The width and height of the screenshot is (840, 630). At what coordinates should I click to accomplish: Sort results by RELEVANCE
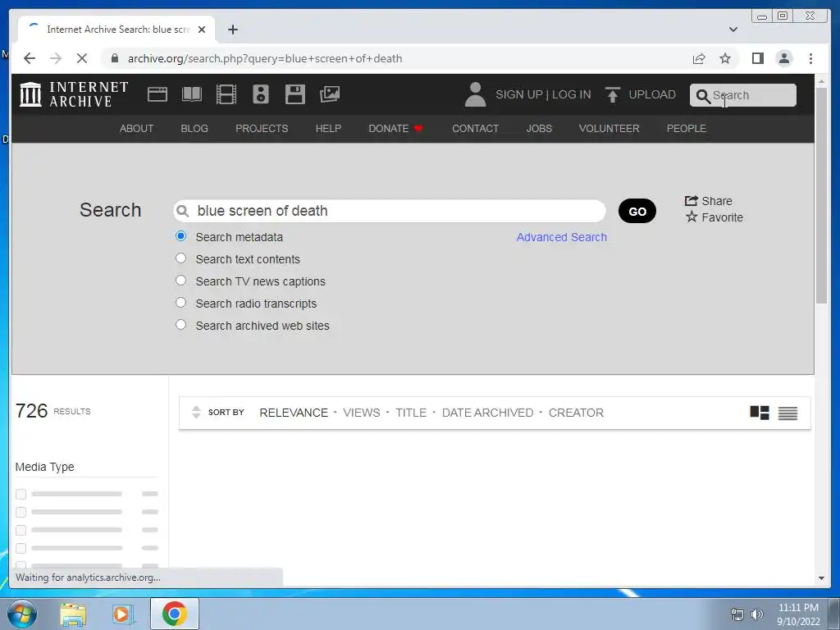[x=294, y=413]
